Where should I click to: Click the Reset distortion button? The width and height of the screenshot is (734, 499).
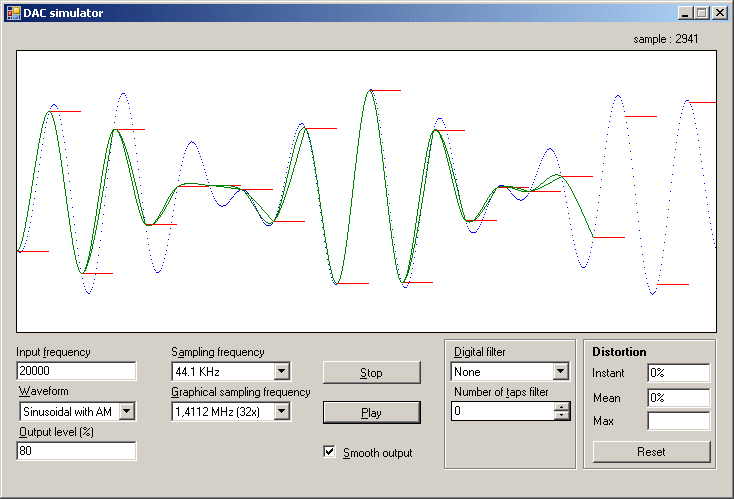651,452
